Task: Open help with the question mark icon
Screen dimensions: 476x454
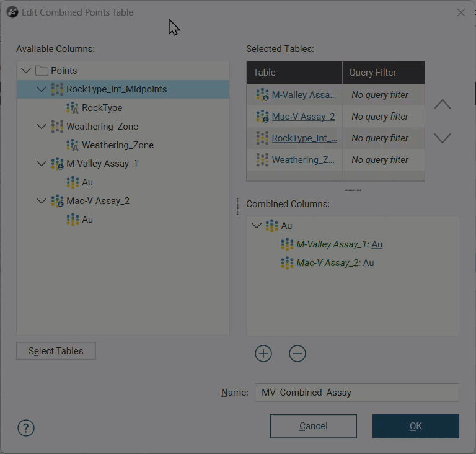Action: coord(26,428)
